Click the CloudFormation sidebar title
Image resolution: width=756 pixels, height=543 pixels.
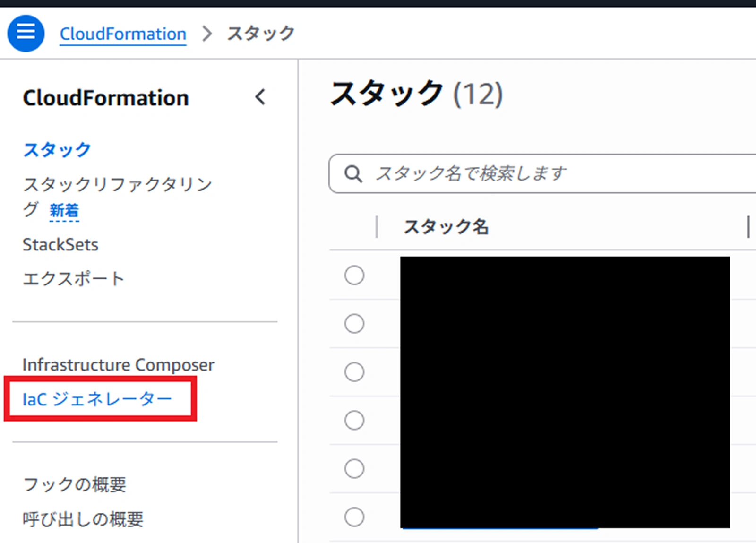point(106,98)
